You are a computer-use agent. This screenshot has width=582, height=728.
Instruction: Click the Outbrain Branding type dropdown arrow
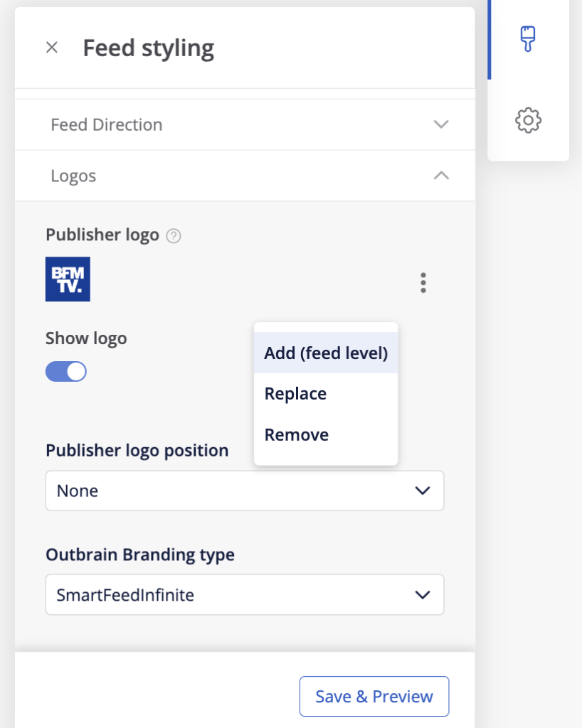point(423,594)
